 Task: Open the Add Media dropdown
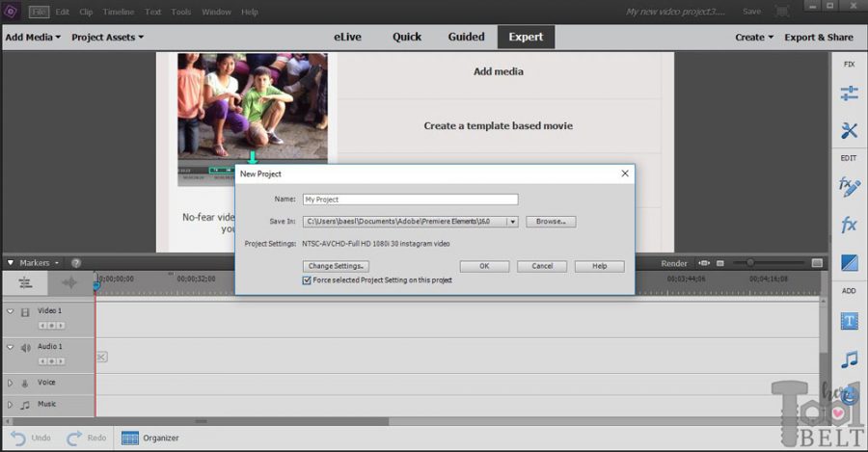(33, 37)
